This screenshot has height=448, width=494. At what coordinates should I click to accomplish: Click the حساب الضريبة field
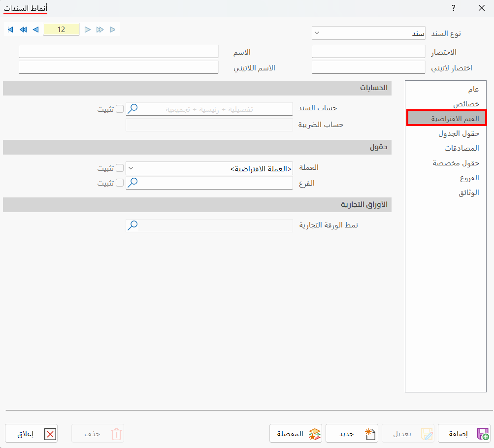[209, 125]
